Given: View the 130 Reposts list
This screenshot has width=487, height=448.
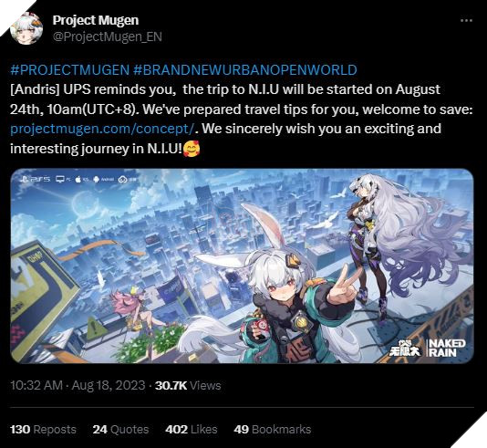Looking at the screenshot, I should (43, 430).
